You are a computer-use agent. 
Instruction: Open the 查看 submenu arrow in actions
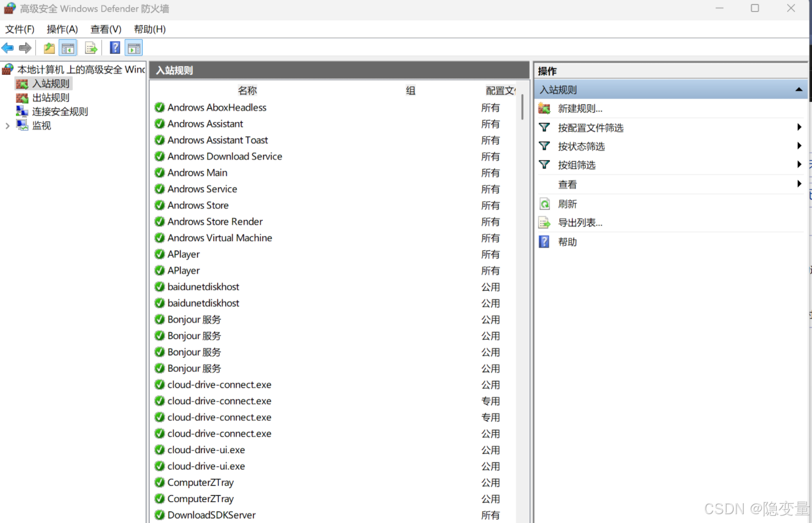(799, 184)
